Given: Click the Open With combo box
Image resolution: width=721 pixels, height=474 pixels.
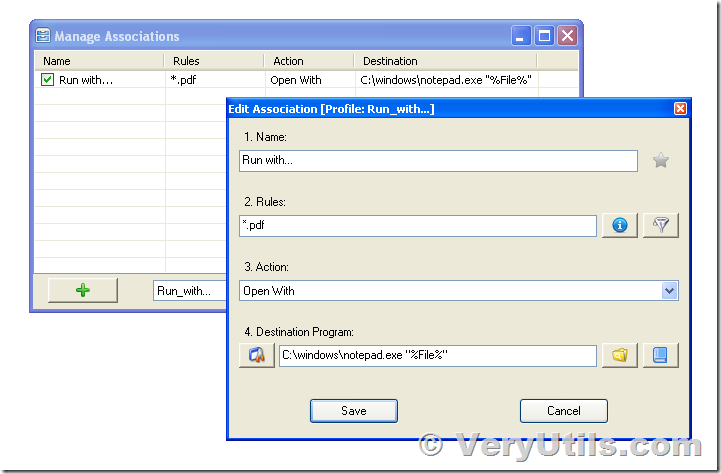Looking at the screenshot, I should 458,291.
